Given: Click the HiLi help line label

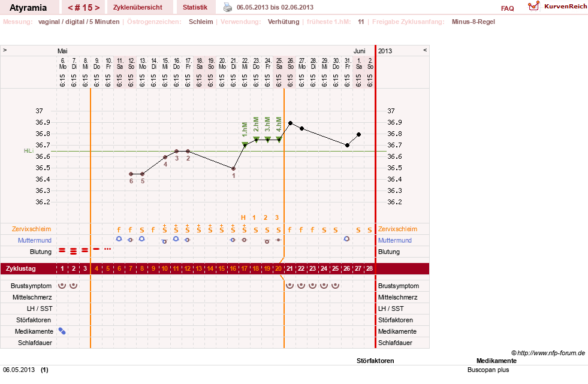Looking at the screenshot, I should pos(29,150).
